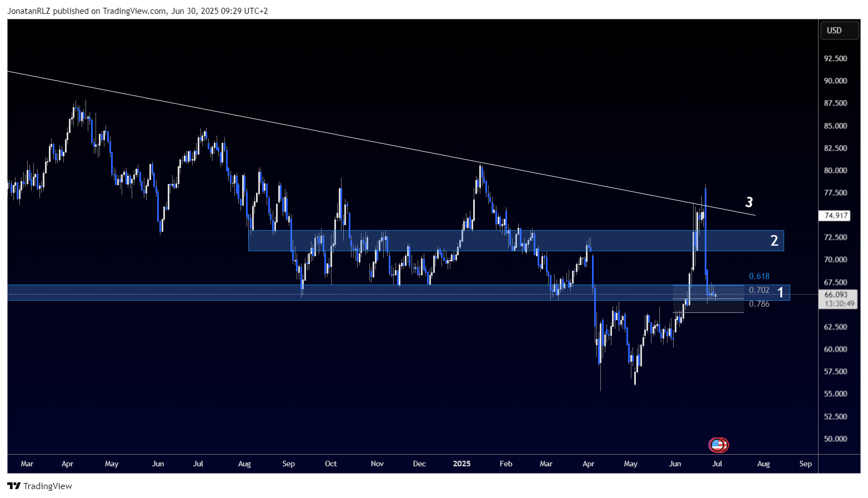Click the US economic event flag icon
Viewport: 868px width, 498px height.
pyautogui.click(x=718, y=445)
